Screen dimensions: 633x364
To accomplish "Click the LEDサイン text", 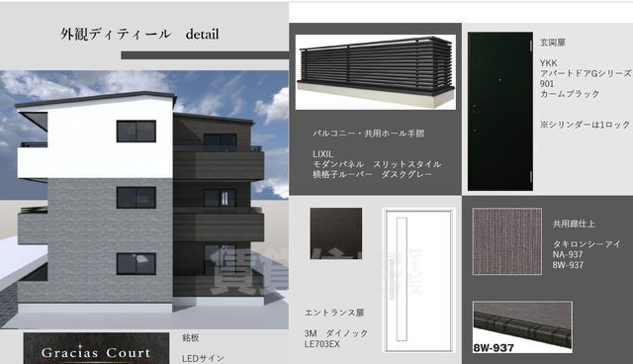I will tap(203, 358).
